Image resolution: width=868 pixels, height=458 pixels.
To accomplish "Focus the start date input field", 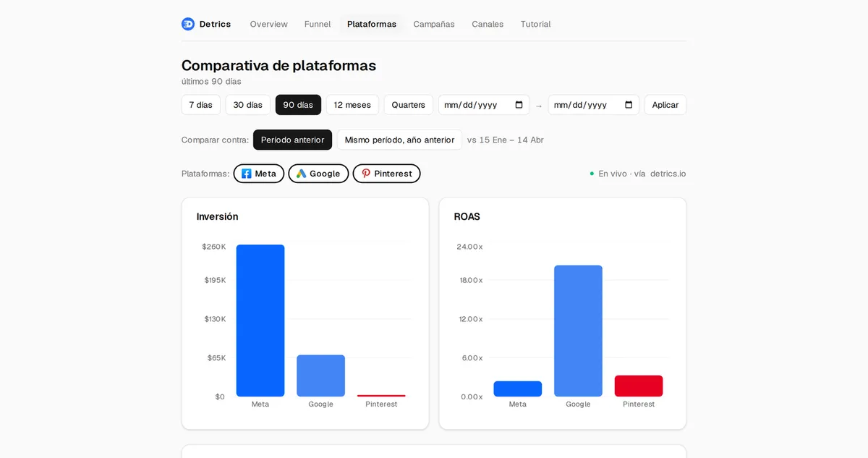I will [484, 105].
